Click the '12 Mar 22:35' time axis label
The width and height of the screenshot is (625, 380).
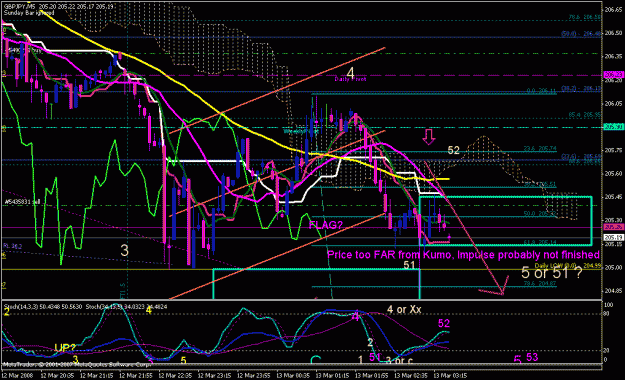(175, 375)
